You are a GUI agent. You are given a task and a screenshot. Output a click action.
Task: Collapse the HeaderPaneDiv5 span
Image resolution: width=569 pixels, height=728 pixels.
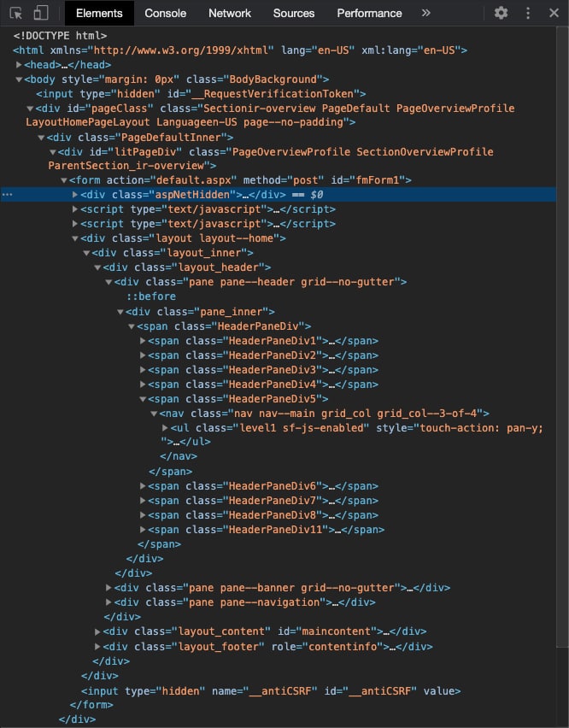[143, 399]
